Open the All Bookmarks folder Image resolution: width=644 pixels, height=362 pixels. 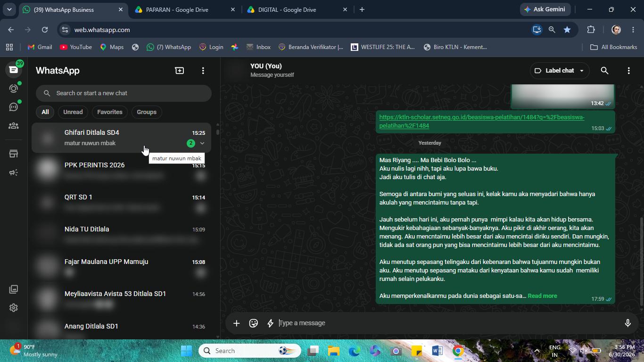click(614, 47)
